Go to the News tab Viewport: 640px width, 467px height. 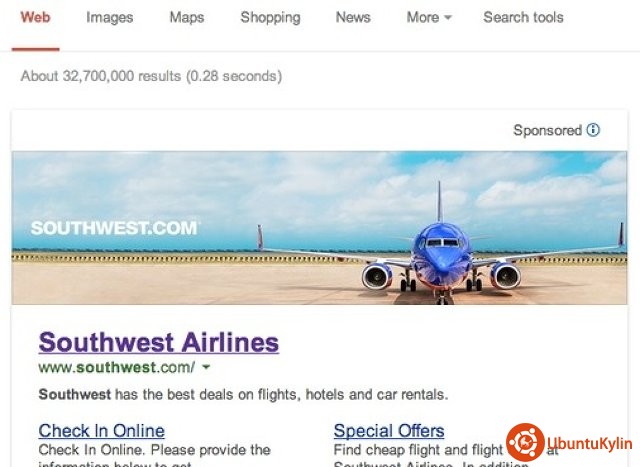[x=353, y=18]
